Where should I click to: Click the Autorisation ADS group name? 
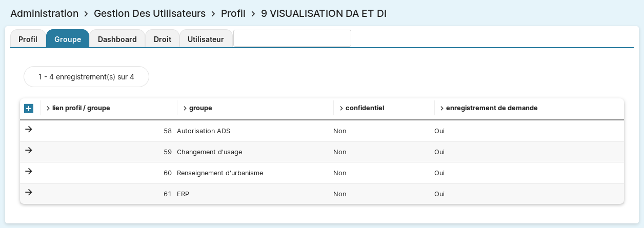pyautogui.click(x=204, y=131)
